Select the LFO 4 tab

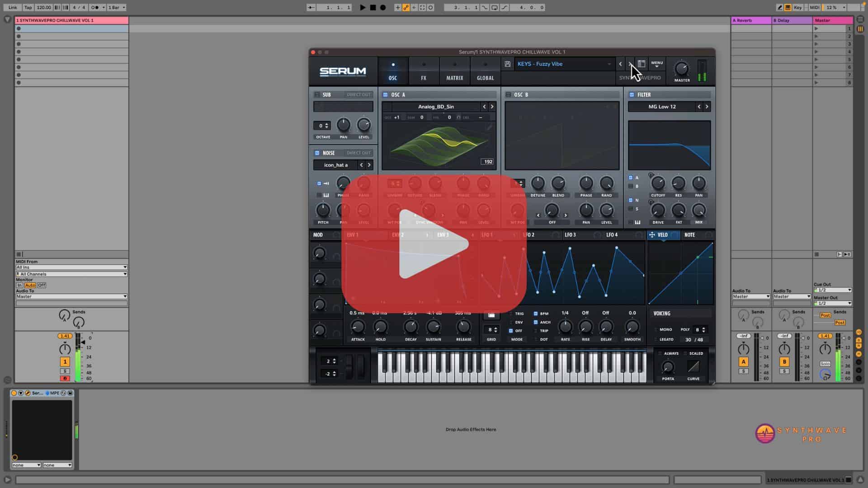(612, 235)
